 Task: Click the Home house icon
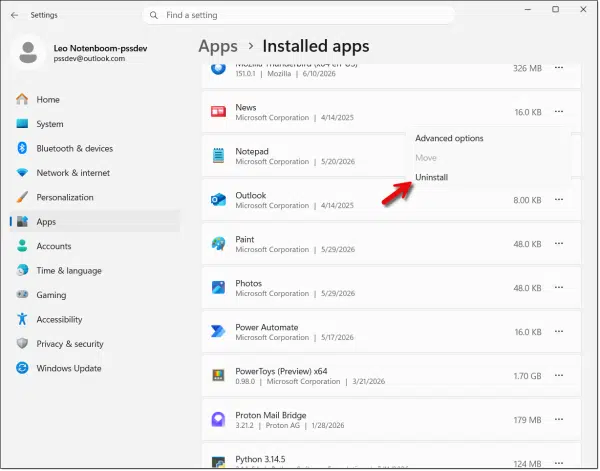[22, 99]
